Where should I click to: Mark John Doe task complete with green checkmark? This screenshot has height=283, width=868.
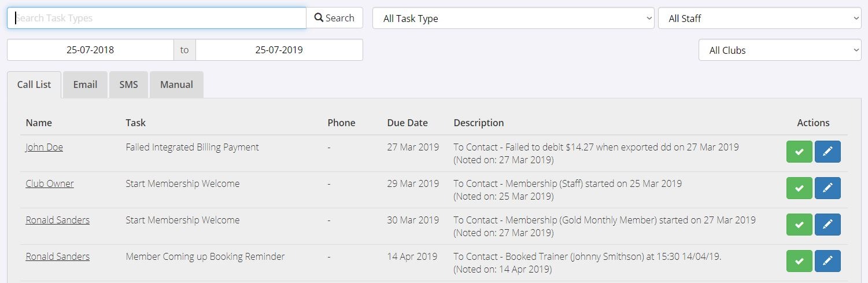(x=799, y=152)
